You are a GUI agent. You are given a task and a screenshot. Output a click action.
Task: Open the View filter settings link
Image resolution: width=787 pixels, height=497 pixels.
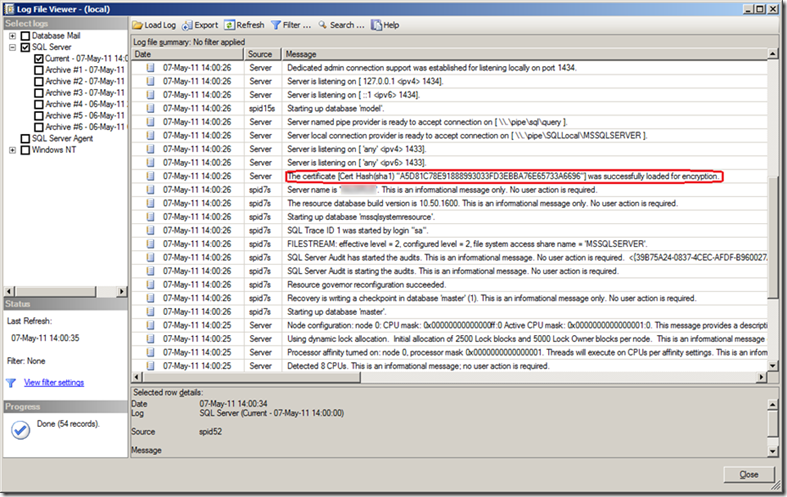[54, 382]
